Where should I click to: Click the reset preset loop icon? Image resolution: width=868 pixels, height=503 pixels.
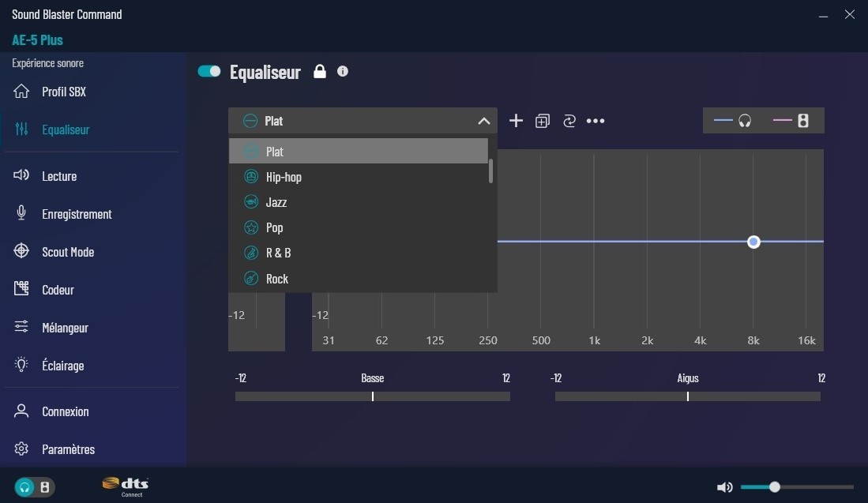click(x=569, y=121)
